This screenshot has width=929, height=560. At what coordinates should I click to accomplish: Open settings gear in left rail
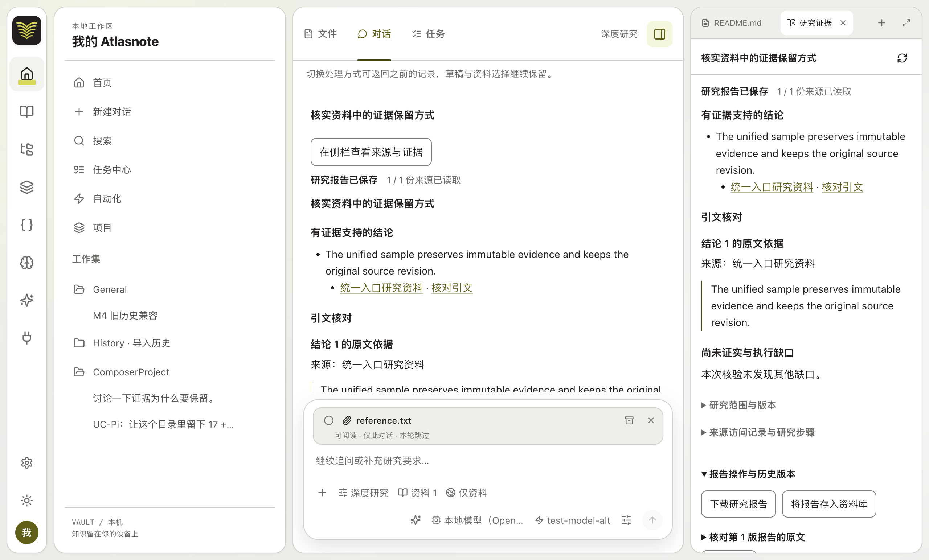coord(26,463)
